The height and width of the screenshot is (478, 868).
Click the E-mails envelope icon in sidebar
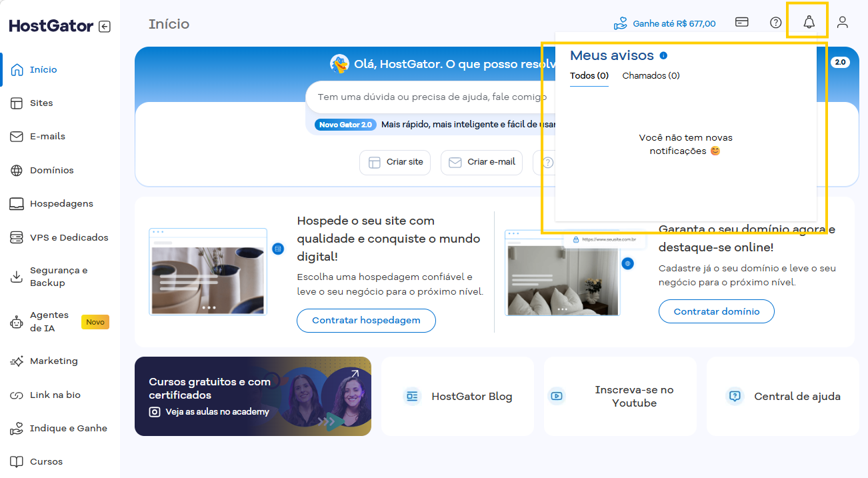(x=17, y=136)
